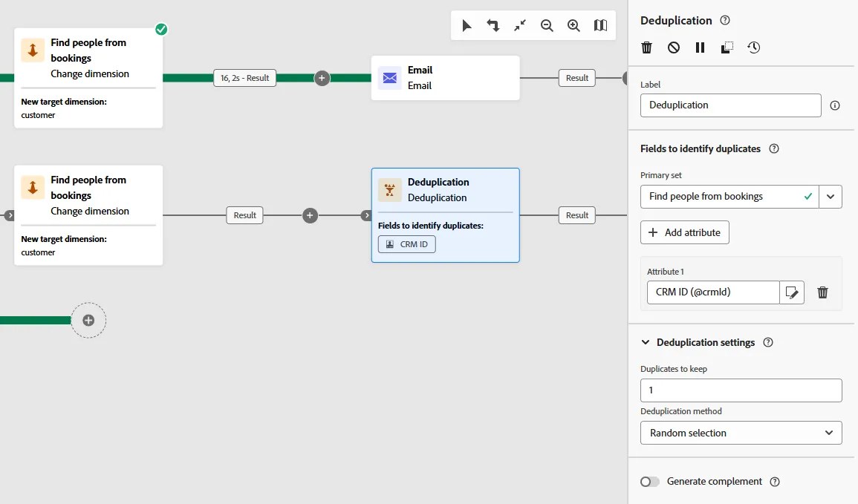Remove Attribute 1 with its trash icon
858x504 pixels.
pos(822,292)
